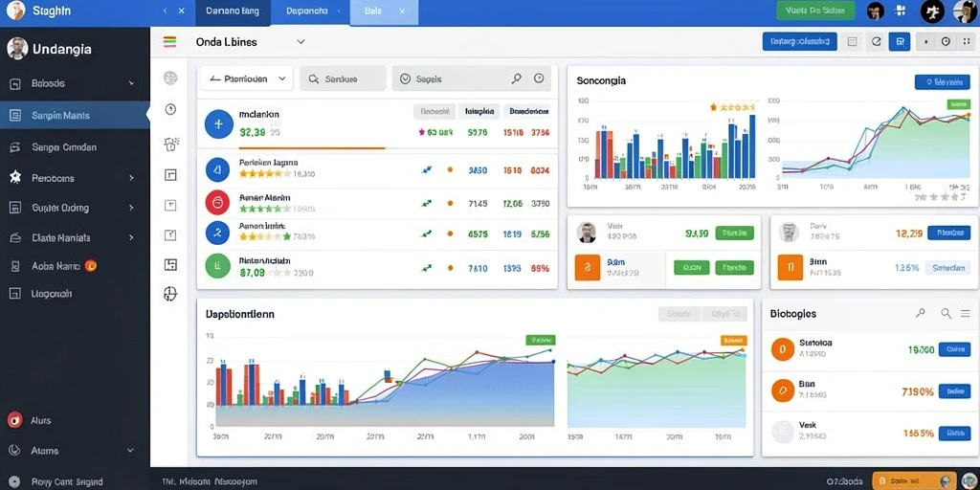Click the Sardure search field

click(x=343, y=78)
